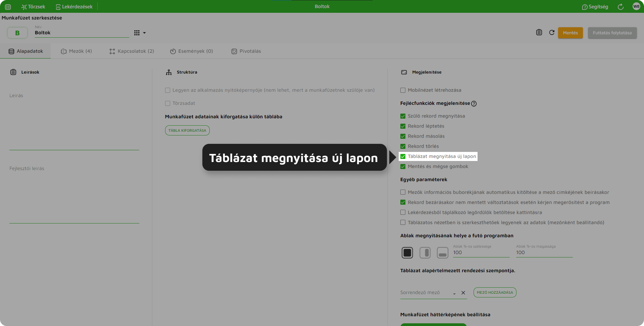Uncheck Rekord másolás
This screenshot has width=644, height=326.
coord(403,136)
